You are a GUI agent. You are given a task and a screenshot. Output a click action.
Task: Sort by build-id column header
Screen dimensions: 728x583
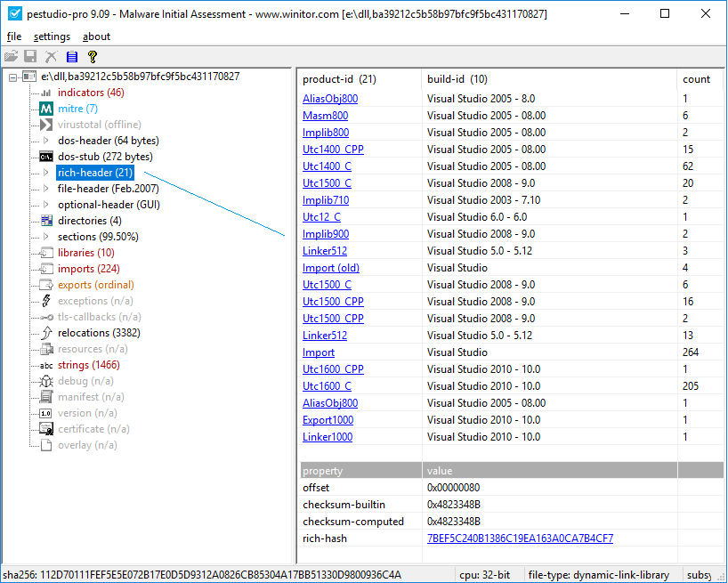coord(549,79)
